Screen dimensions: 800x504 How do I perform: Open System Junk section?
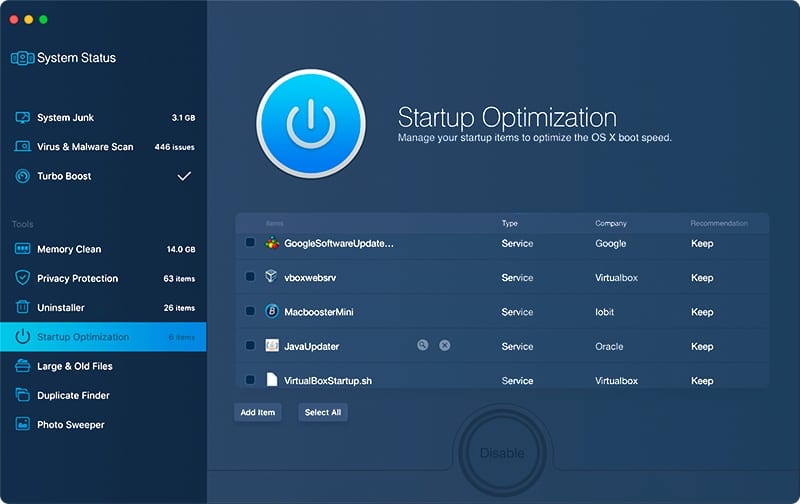[103, 118]
